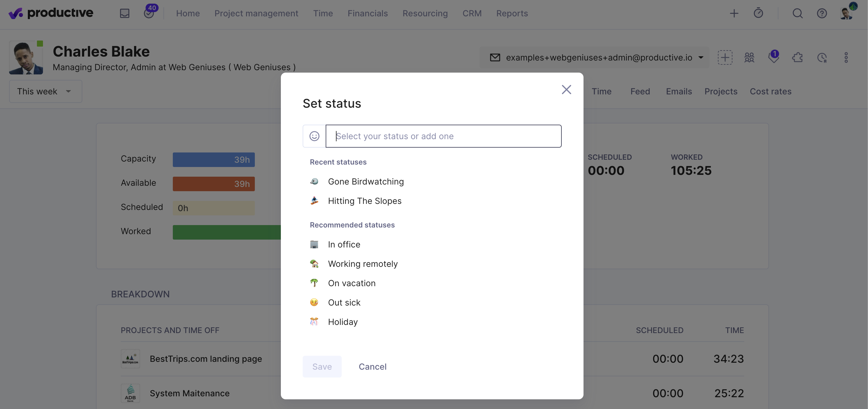Open the emoji picker smiley icon
This screenshot has height=409, width=868.
[314, 136]
